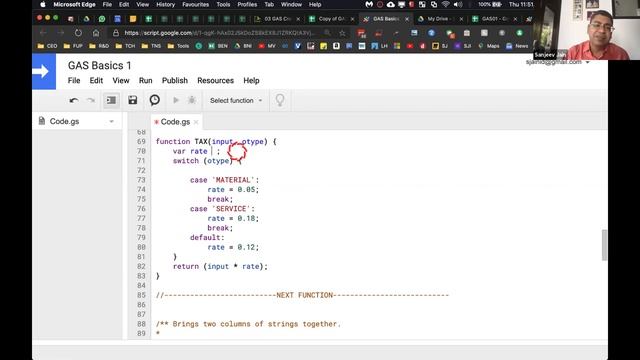Image resolution: width=640 pixels, height=360 pixels.
Task: Run the selected function play icon
Action: click(x=176, y=100)
